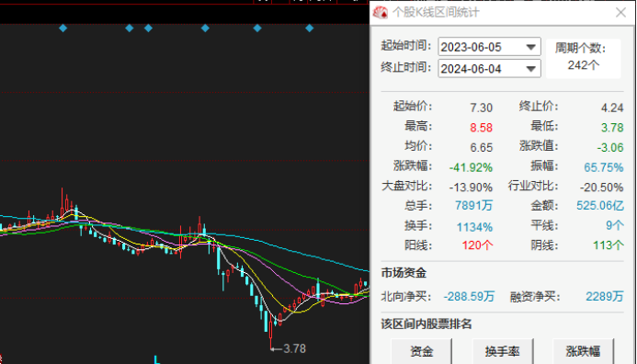Click the 金额 value 525.06亿
The height and width of the screenshot is (364, 637).
point(600,206)
